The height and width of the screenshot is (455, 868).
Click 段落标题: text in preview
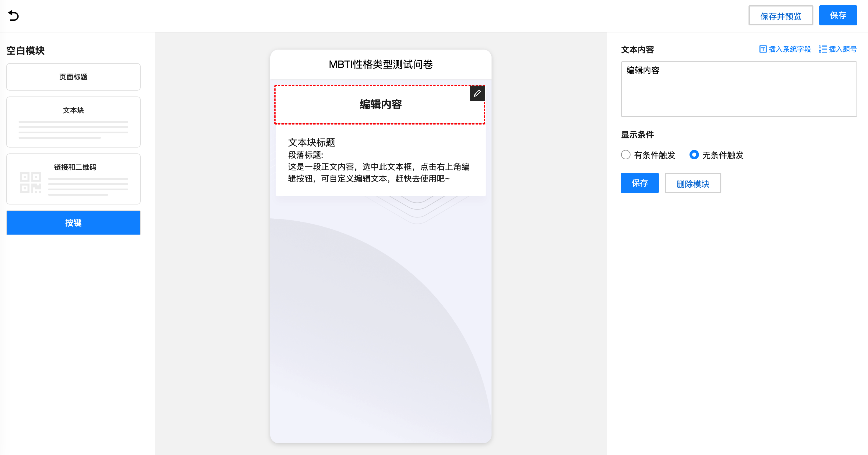[305, 155]
